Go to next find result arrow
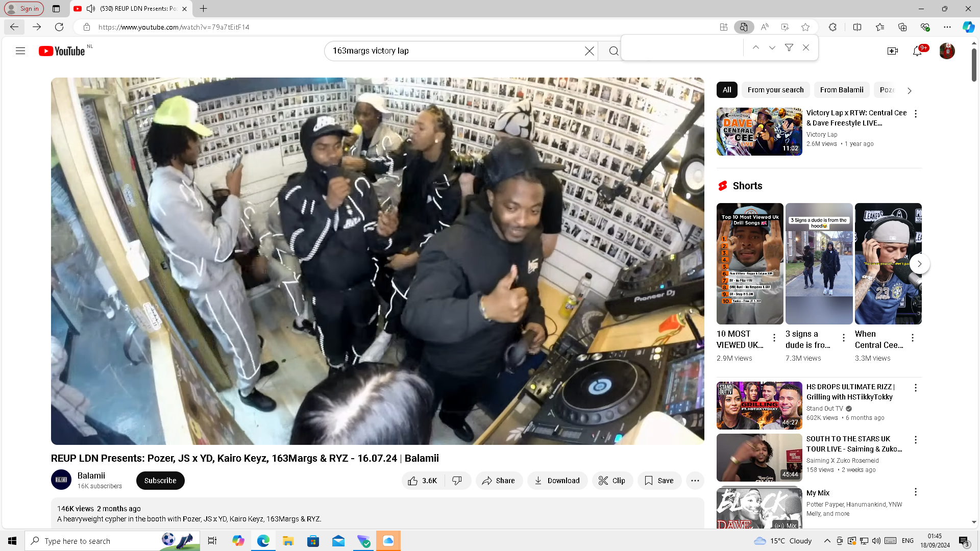The width and height of the screenshot is (980, 551). [x=772, y=47]
